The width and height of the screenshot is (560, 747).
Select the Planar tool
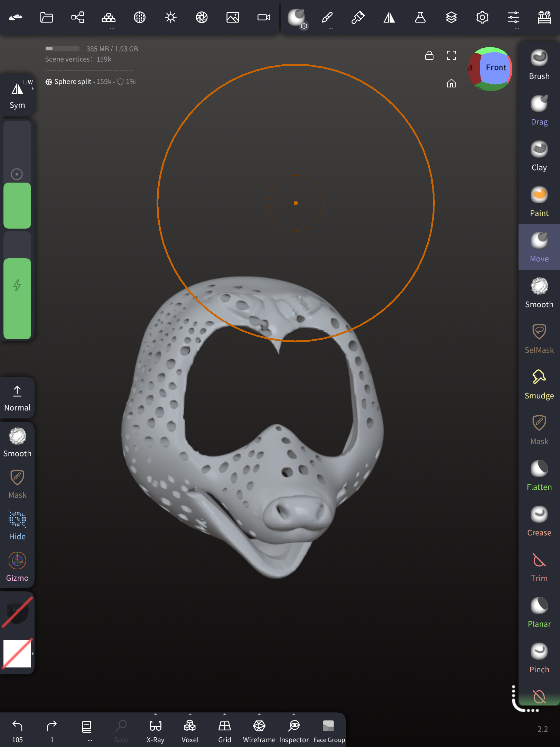coord(539,612)
